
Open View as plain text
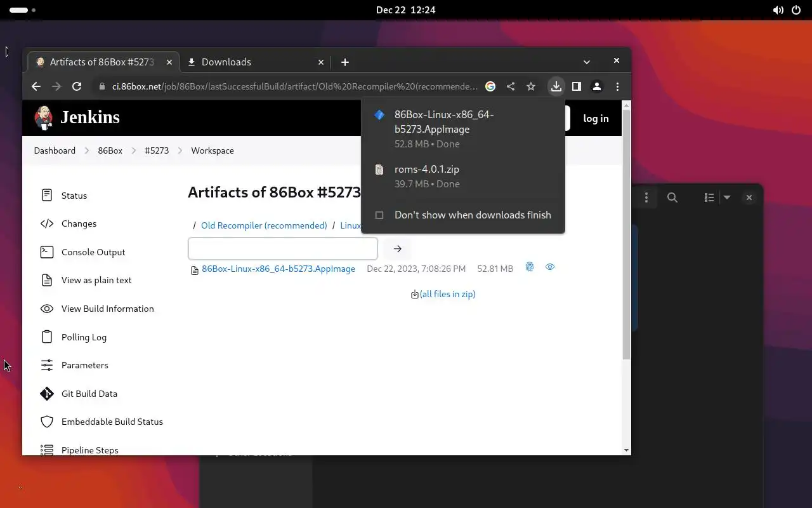tap(96, 280)
